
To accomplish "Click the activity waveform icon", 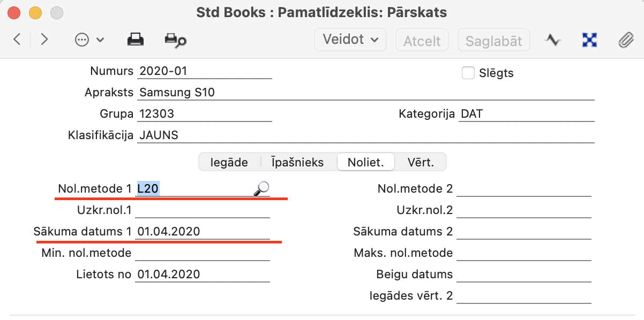I will pos(552,40).
